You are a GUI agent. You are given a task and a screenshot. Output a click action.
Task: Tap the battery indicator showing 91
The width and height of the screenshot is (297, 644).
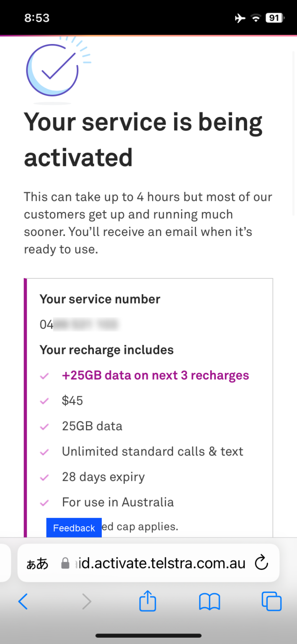[274, 18]
